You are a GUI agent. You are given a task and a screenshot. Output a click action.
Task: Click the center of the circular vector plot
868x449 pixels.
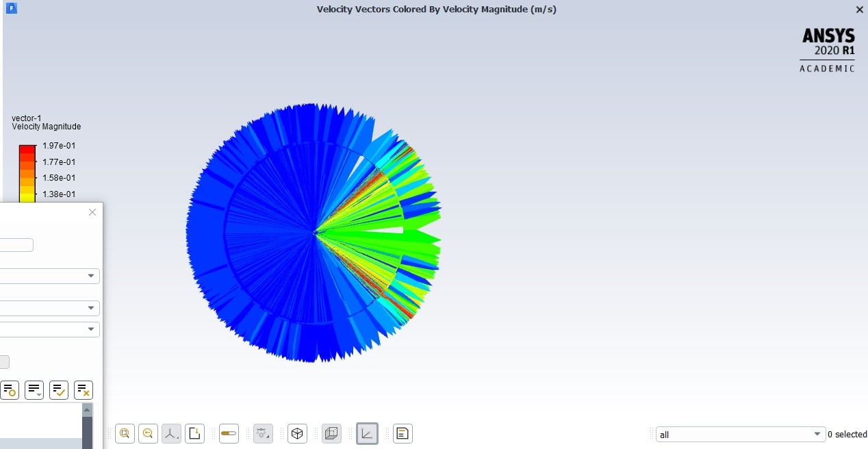314,233
